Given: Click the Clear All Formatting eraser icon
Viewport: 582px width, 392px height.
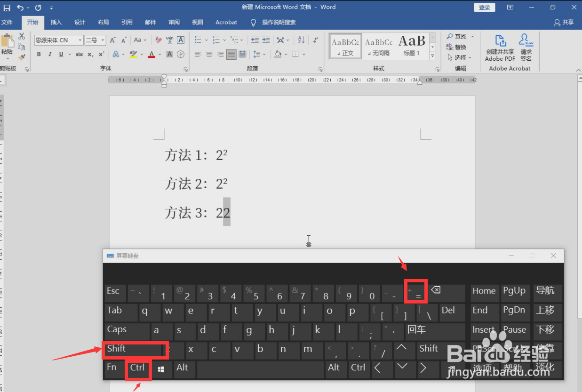Looking at the screenshot, I should [x=159, y=40].
